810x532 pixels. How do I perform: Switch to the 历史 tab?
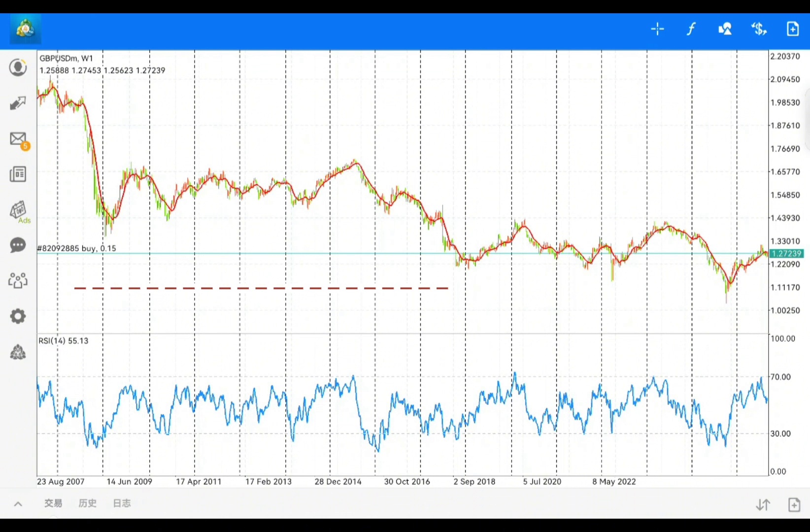[88, 503]
